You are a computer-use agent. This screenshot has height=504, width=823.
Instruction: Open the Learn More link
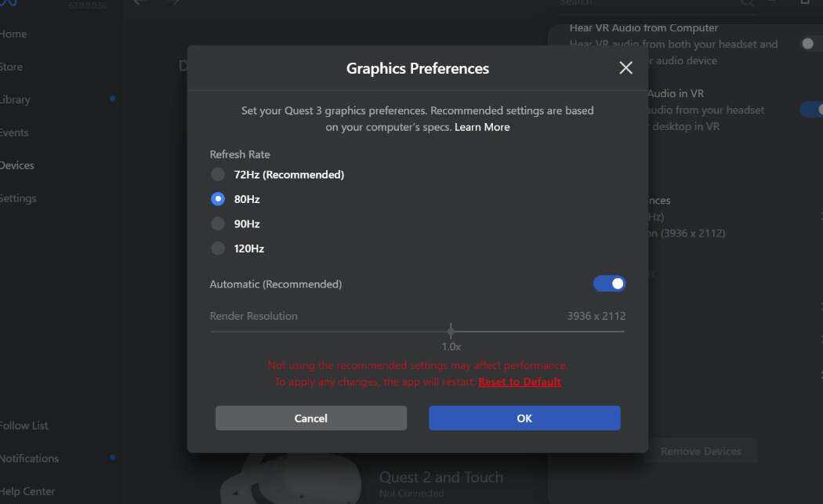pos(482,127)
